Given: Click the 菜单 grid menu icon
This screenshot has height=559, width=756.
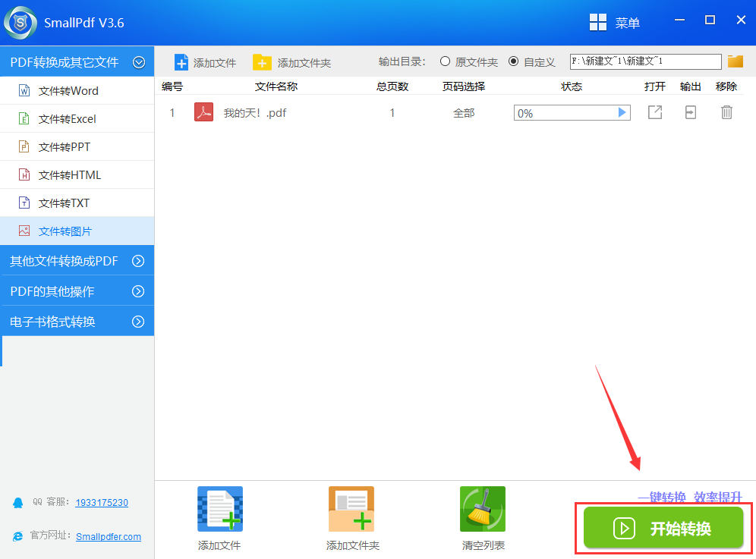Looking at the screenshot, I should 598,23.
